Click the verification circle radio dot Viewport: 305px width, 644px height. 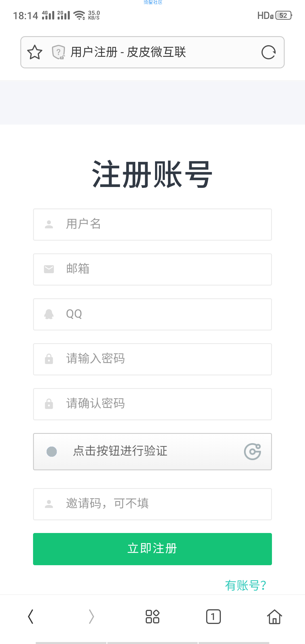pos(52,452)
